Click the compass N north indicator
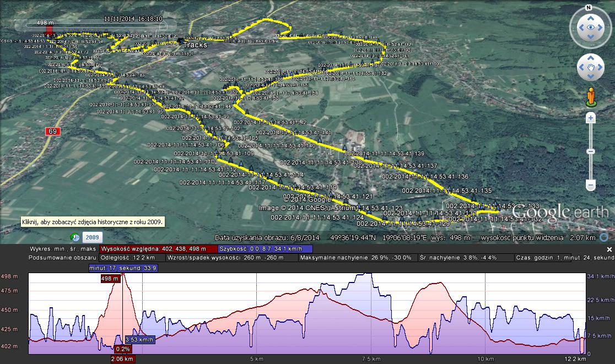Screen dimensions: 615x364 (589, 8)
